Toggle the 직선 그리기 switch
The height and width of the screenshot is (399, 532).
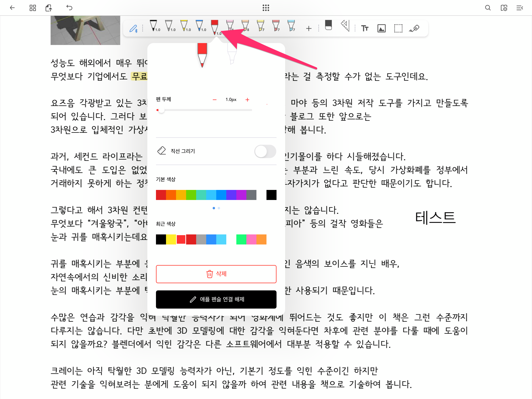[265, 151]
